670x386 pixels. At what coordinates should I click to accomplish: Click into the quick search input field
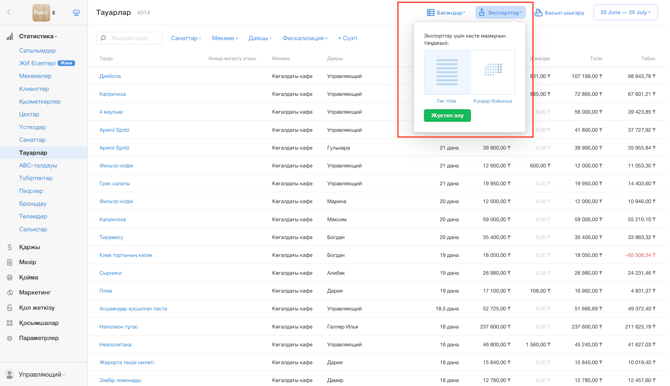(129, 38)
